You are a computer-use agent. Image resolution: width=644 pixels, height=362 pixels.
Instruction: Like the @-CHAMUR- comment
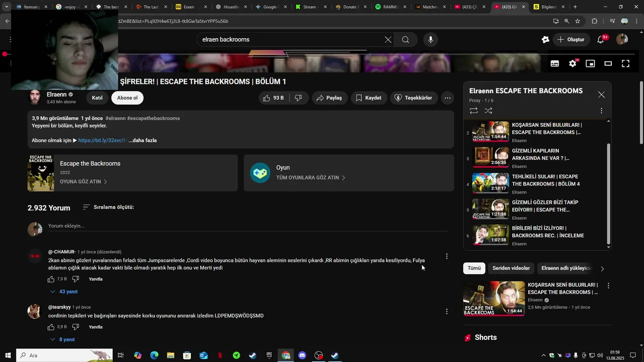(x=51, y=279)
